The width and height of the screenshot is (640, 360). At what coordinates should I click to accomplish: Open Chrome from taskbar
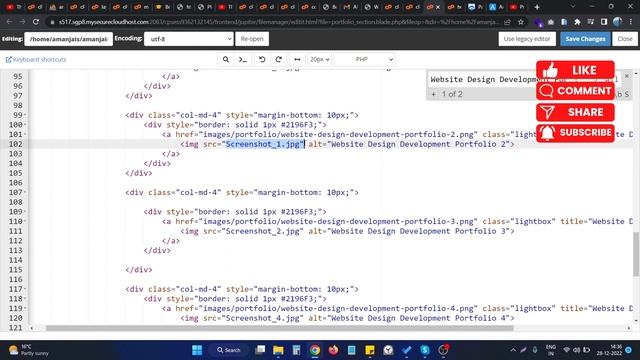[x=315, y=350]
